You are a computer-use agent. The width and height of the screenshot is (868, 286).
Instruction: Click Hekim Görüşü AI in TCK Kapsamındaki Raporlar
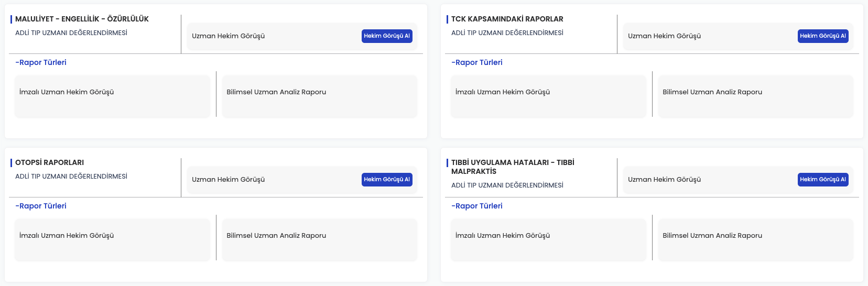tap(823, 36)
